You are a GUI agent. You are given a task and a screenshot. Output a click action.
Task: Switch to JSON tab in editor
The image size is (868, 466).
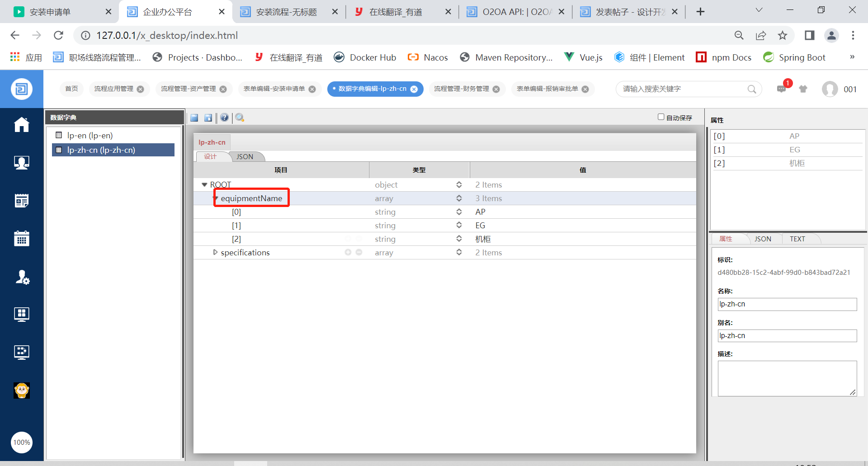245,157
